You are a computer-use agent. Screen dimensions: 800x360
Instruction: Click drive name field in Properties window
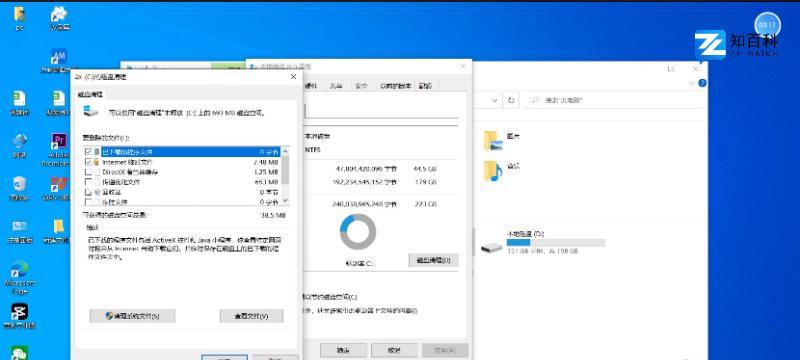381,111
